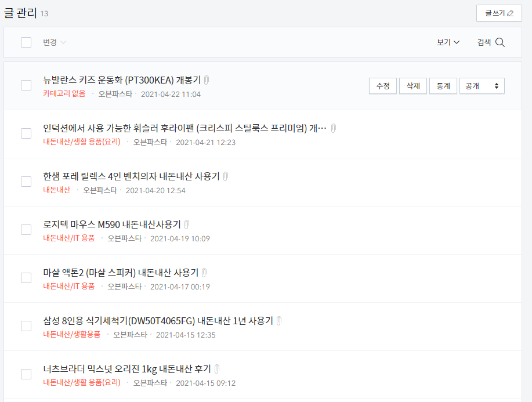Screen dimensions: 532x402
Task: Open the 너츠브라더 믹스넛 오리진 1kg post
Action: (127, 369)
